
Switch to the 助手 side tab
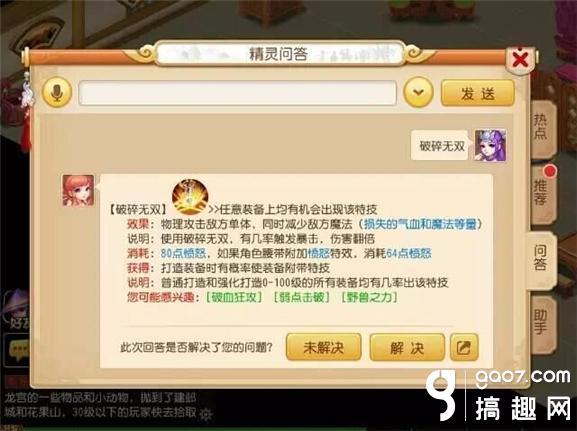[541, 322]
